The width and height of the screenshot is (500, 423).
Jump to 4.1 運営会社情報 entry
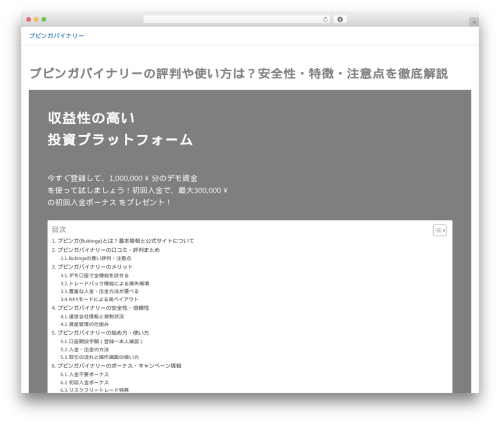click(x=92, y=316)
